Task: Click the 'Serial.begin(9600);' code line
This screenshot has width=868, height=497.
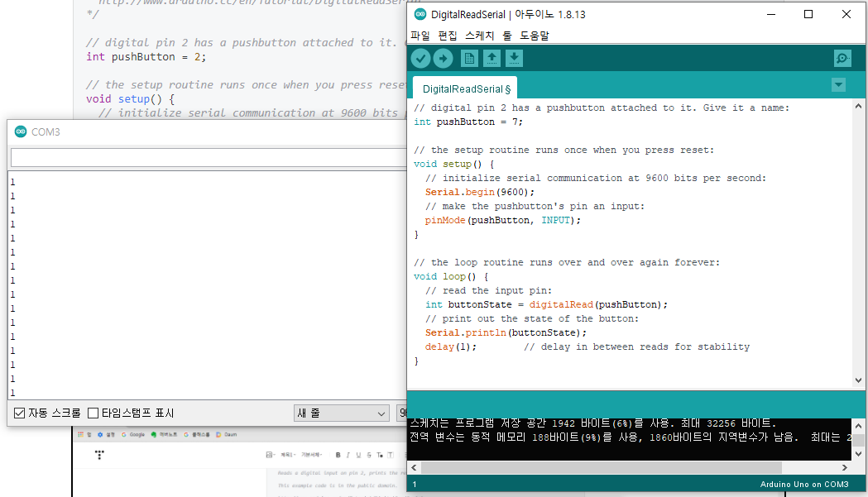Action: click(479, 192)
